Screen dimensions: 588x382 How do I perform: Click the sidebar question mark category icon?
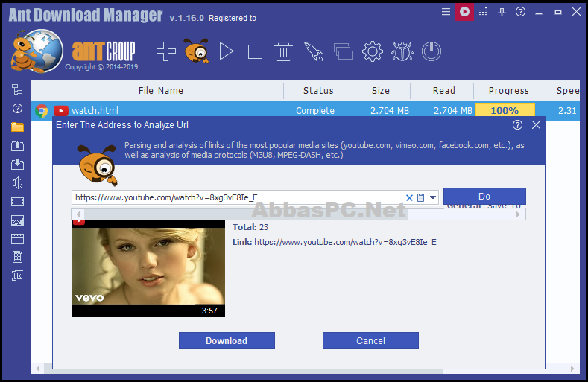pyautogui.click(x=17, y=109)
